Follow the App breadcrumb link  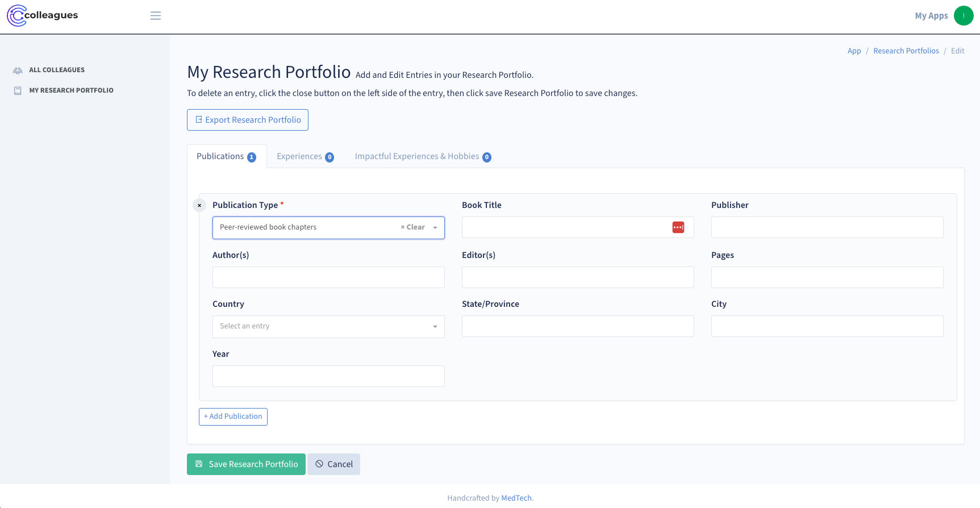[x=854, y=51]
